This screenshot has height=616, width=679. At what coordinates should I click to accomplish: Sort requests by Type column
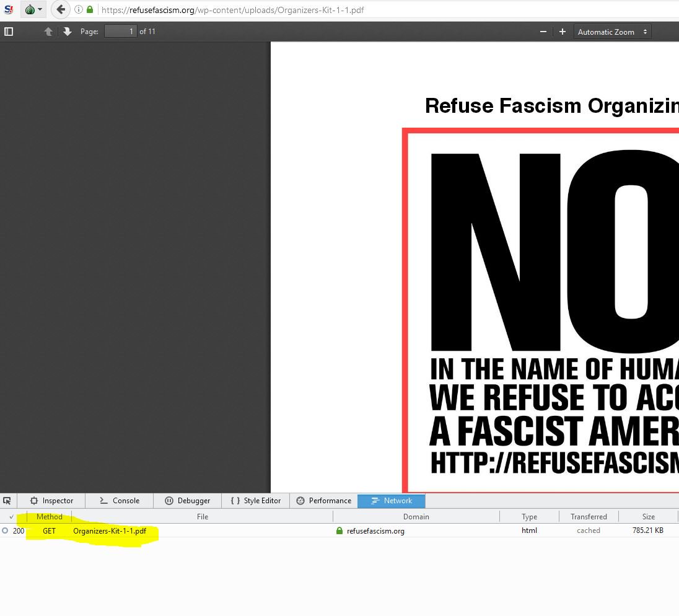tap(529, 517)
